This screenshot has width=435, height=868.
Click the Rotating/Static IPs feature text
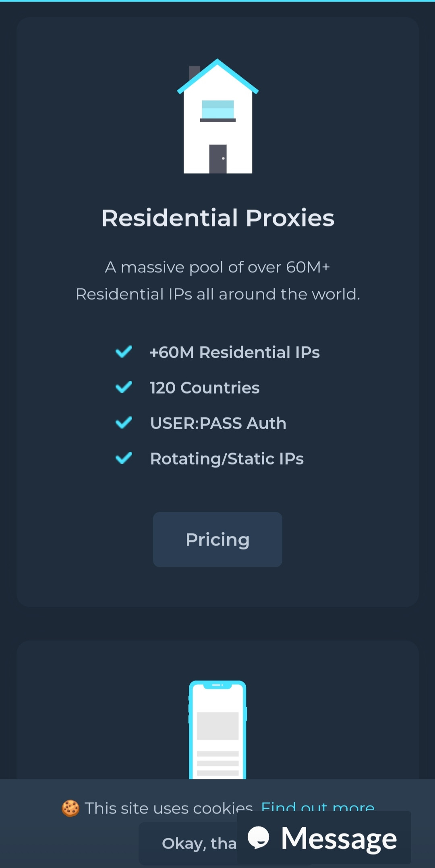coord(227,459)
